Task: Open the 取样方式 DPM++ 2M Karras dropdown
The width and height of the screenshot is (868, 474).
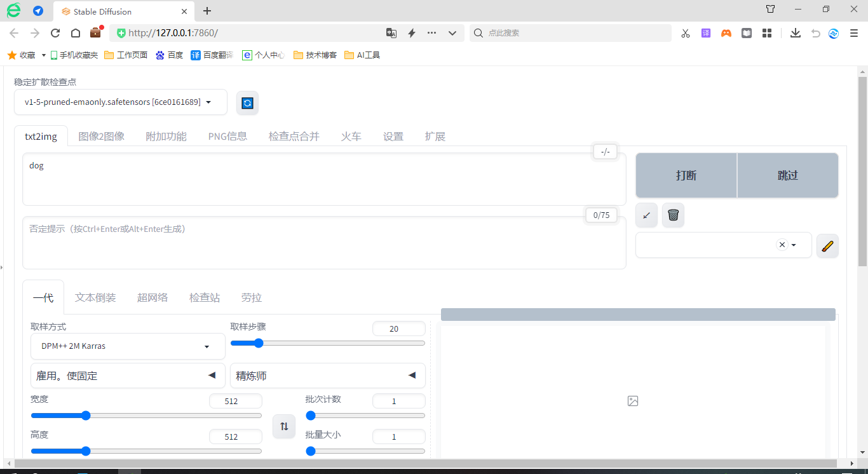Action: pos(128,346)
